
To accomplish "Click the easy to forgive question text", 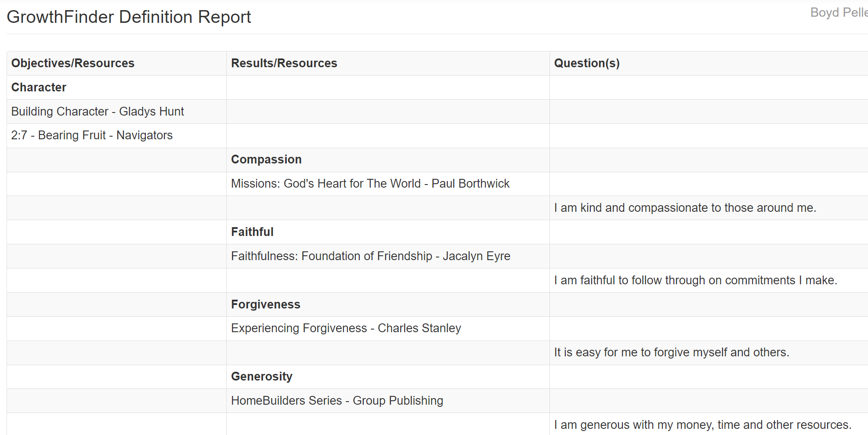I will coord(672,352).
